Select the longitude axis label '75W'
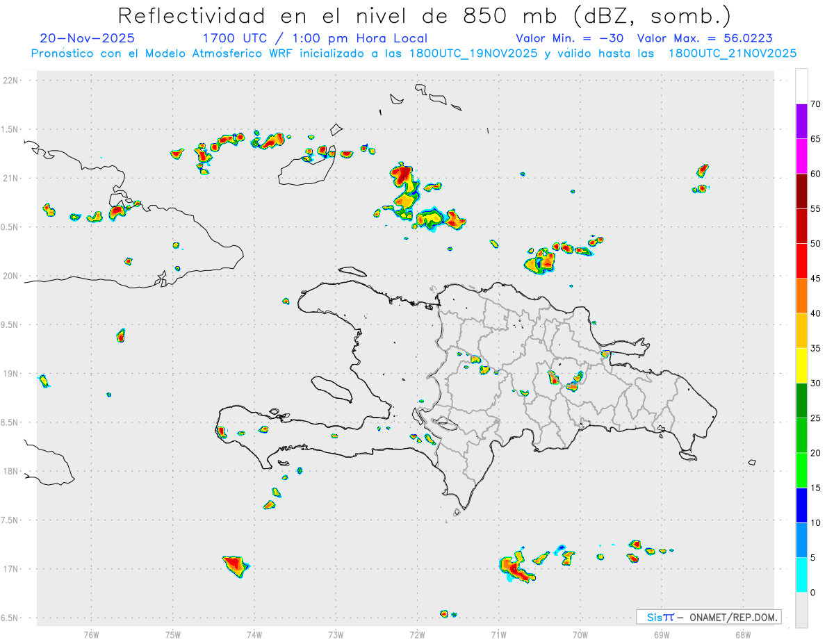834x644 pixels. 173,635
